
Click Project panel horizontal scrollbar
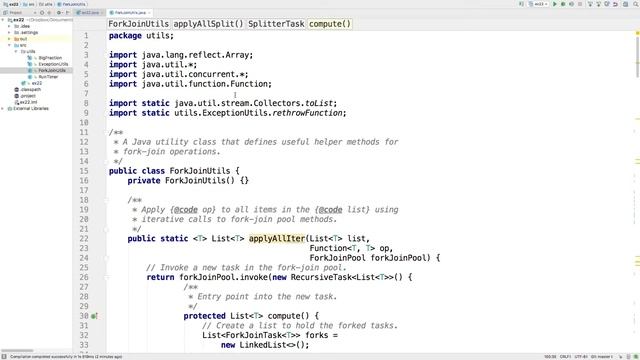coord(17,350)
